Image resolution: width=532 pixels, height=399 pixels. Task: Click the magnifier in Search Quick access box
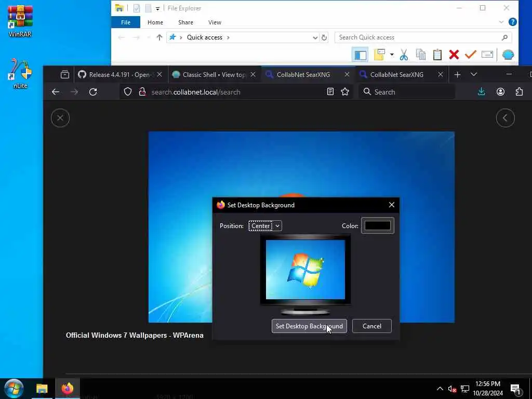point(504,37)
